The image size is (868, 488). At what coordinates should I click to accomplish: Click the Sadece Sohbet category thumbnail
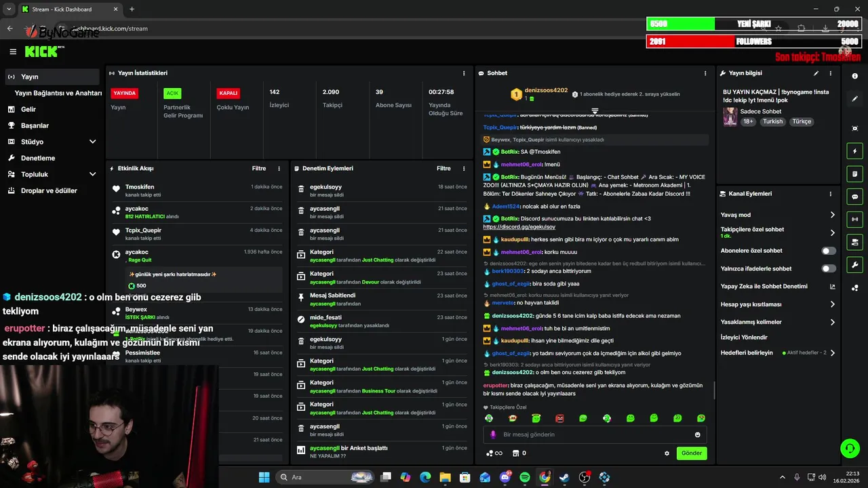click(730, 116)
